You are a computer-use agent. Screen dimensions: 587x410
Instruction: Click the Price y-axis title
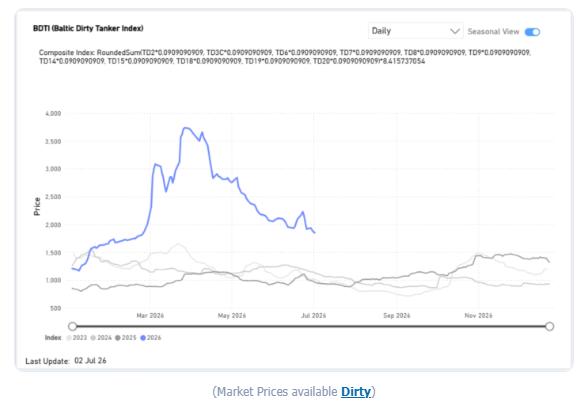pos(37,206)
